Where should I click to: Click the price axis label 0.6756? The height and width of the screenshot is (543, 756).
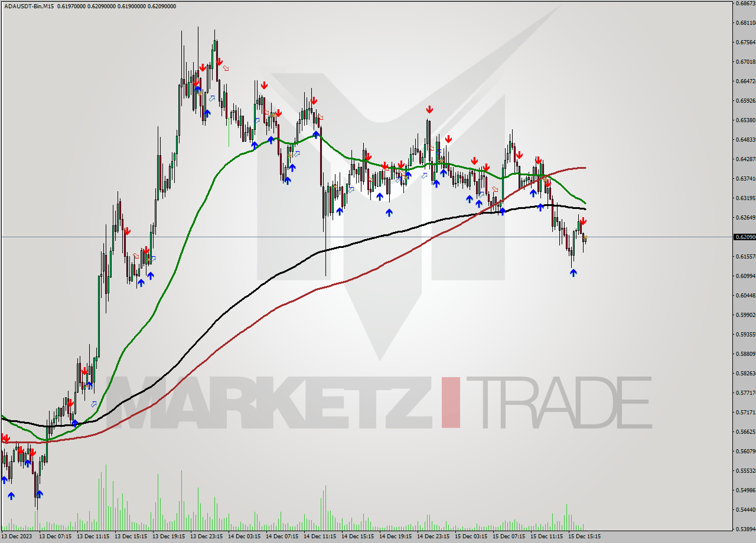tap(746, 42)
